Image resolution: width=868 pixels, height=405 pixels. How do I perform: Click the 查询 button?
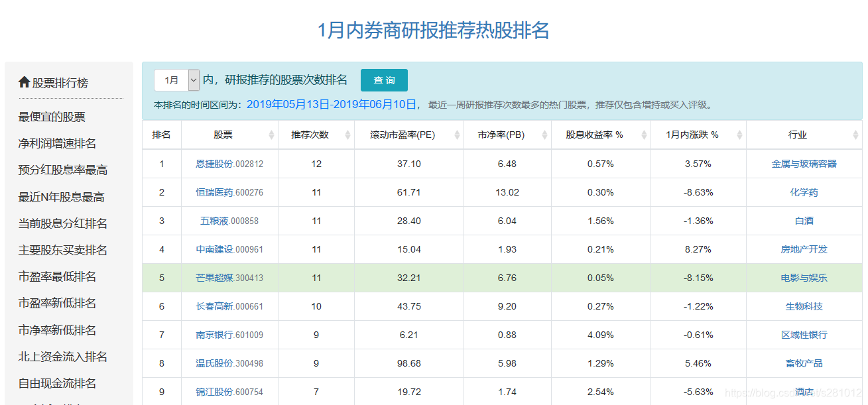point(384,80)
